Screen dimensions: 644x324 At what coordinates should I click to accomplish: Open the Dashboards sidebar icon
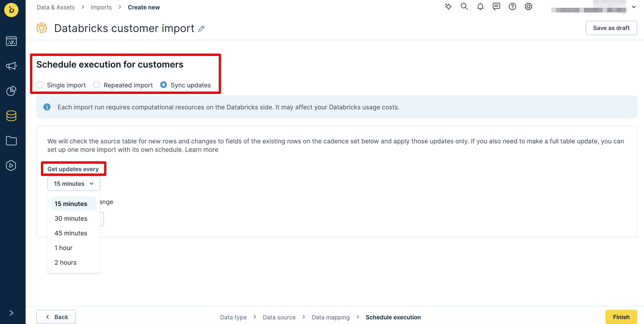pyautogui.click(x=11, y=41)
